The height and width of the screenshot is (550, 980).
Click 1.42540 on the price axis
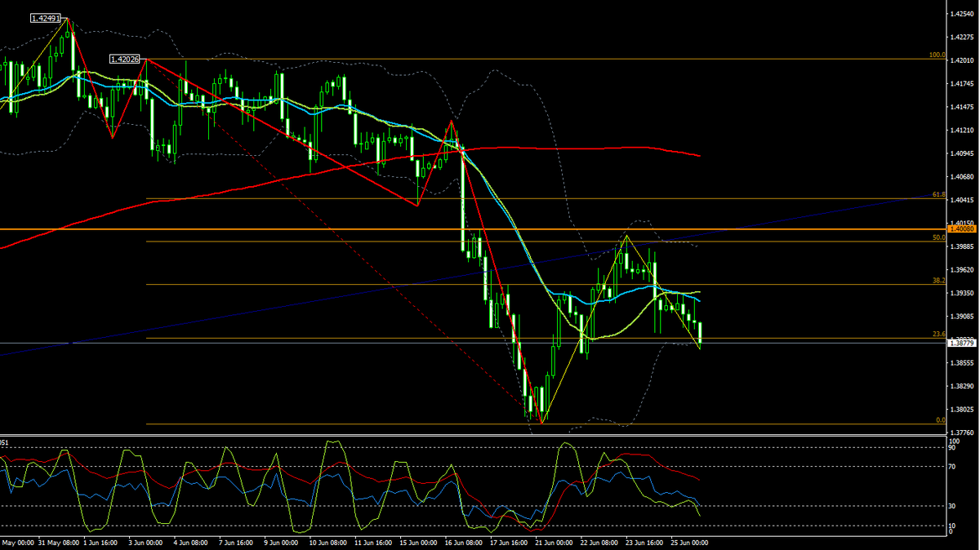[962, 14]
